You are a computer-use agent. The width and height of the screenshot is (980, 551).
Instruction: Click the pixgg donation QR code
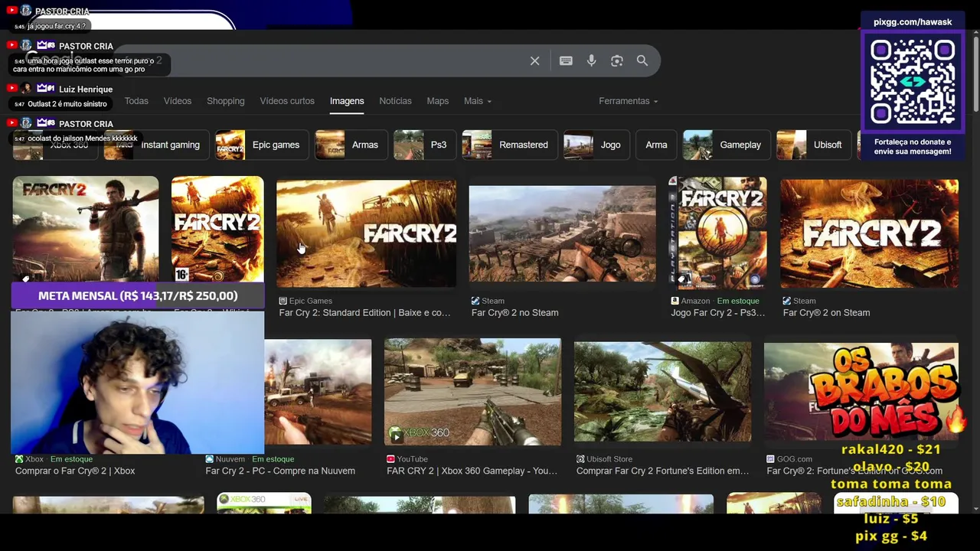pos(913,83)
